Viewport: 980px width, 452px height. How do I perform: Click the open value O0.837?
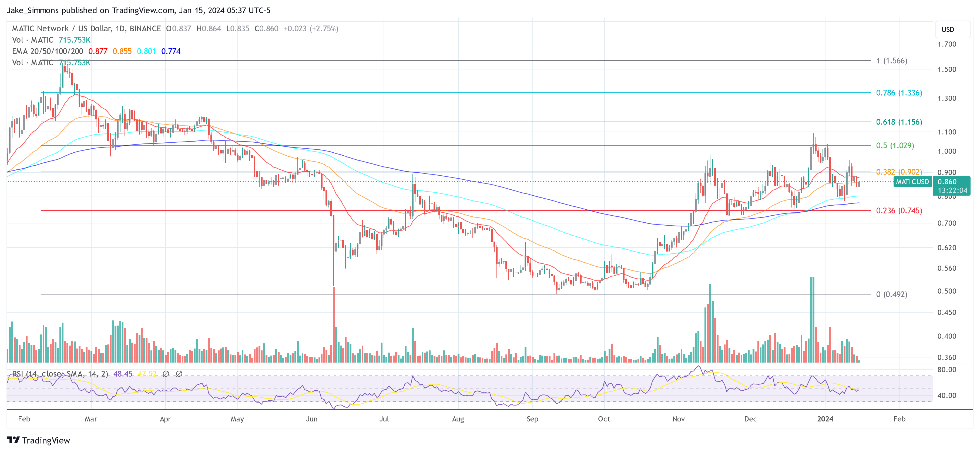pos(179,29)
